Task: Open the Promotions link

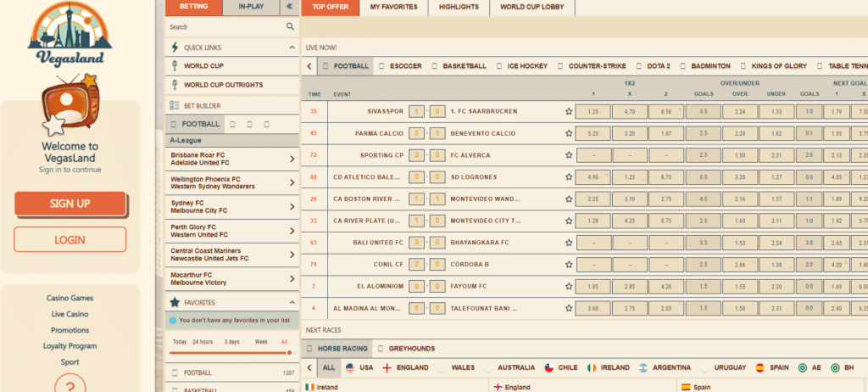Action: point(70,330)
